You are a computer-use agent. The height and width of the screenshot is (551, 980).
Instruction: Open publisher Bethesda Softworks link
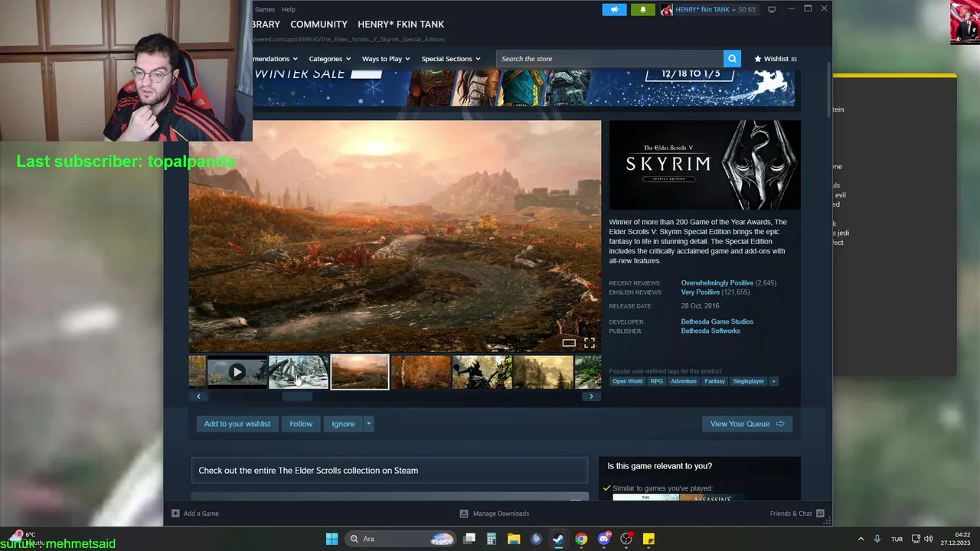710,331
